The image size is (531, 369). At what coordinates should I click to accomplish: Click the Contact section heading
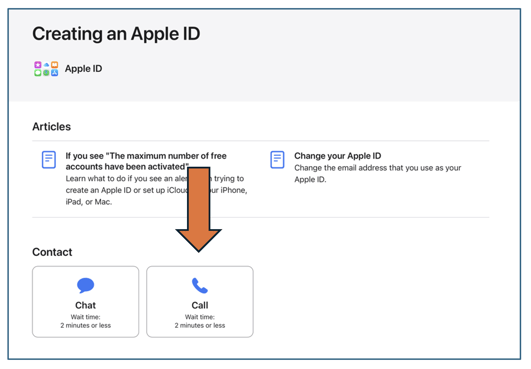52,252
